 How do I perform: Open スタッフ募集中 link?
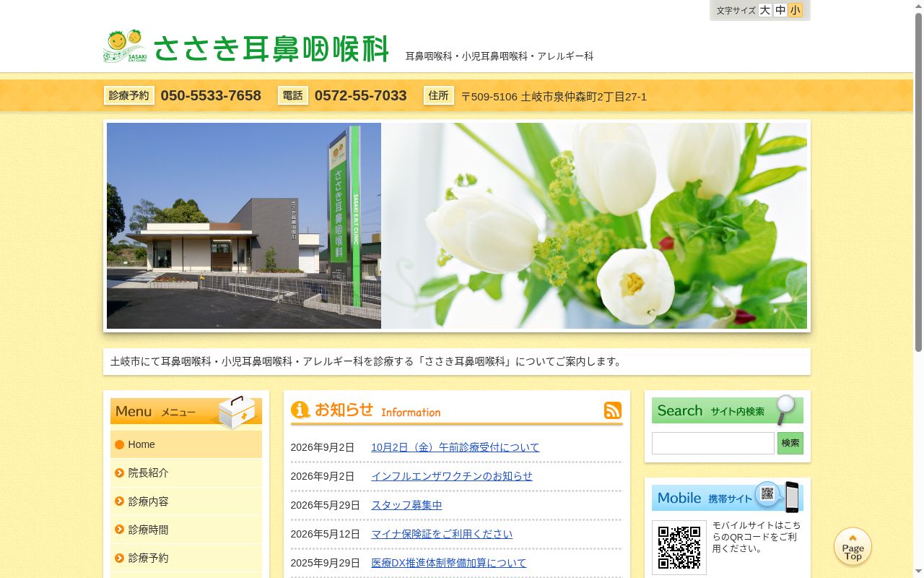pos(406,505)
